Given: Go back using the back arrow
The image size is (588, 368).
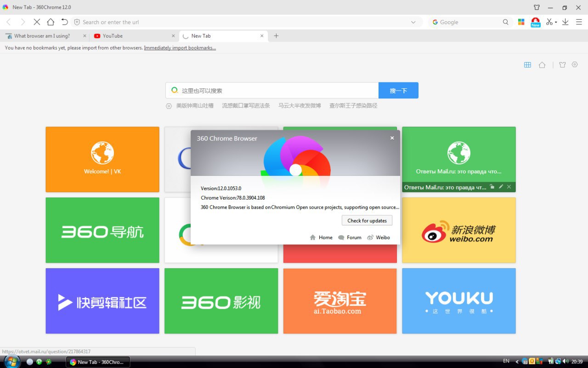Looking at the screenshot, I should (x=8, y=22).
